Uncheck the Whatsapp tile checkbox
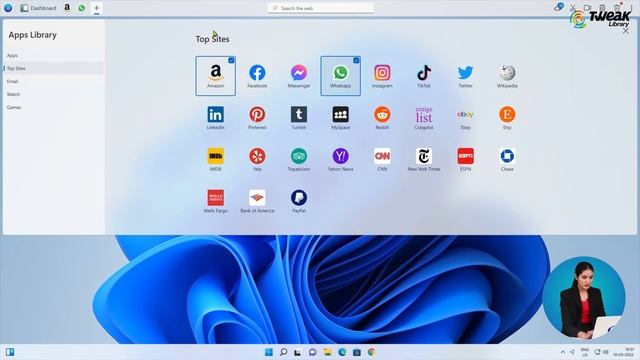This screenshot has width=640, height=360. click(356, 60)
